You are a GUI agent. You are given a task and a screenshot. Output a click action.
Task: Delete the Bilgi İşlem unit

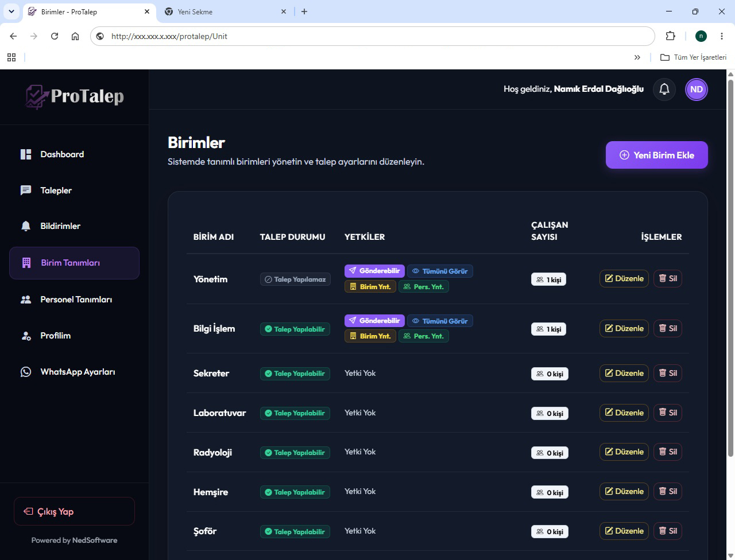pyautogui.click(x=668, y=328)
